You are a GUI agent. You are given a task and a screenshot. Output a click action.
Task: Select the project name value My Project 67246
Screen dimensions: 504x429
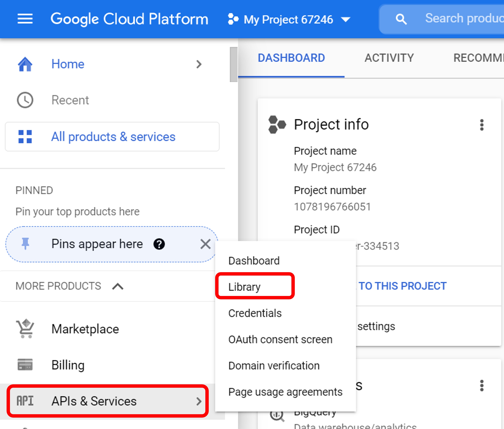coord(335,168)
